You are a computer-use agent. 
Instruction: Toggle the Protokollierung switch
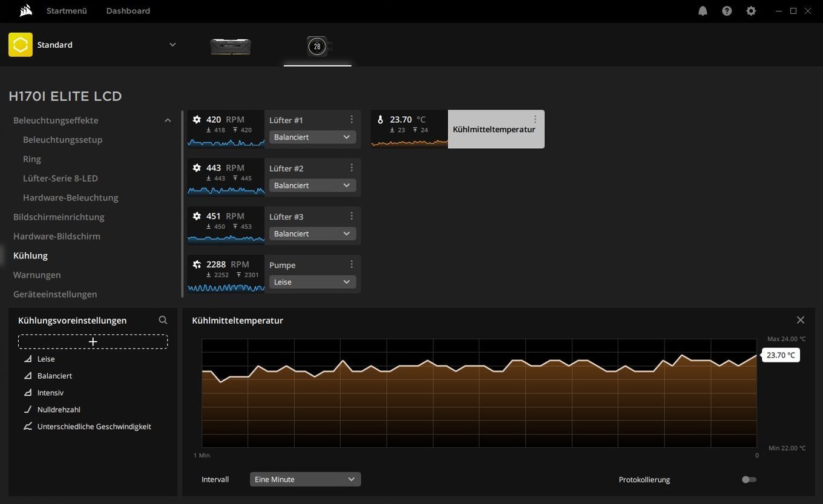click(749, 479)
